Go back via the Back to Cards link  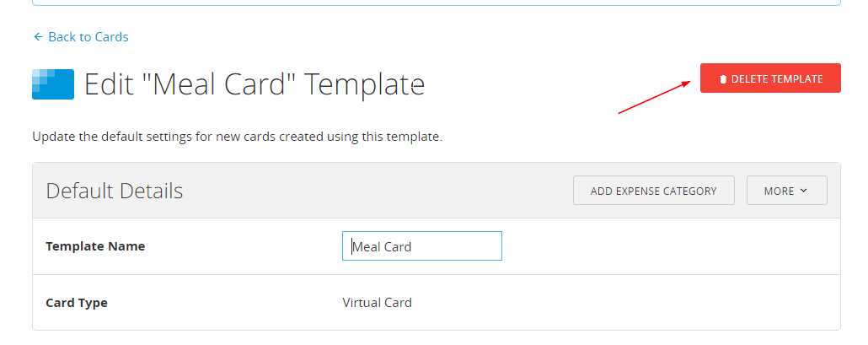pyautogui.click(x=88, y=37)
